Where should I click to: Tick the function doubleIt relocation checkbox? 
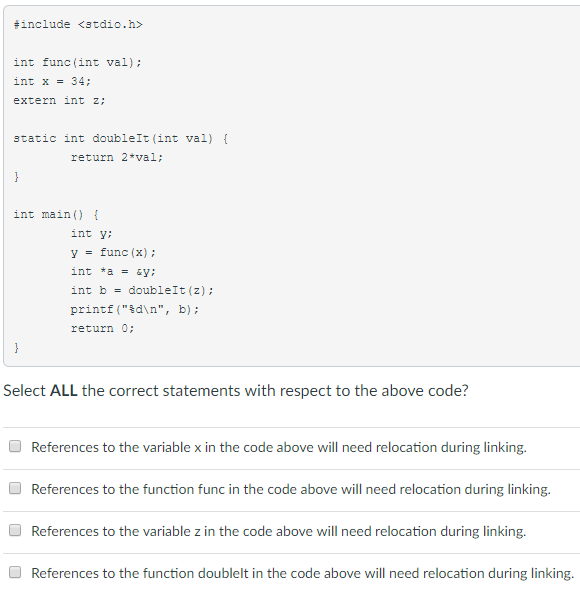pos(15,572)
